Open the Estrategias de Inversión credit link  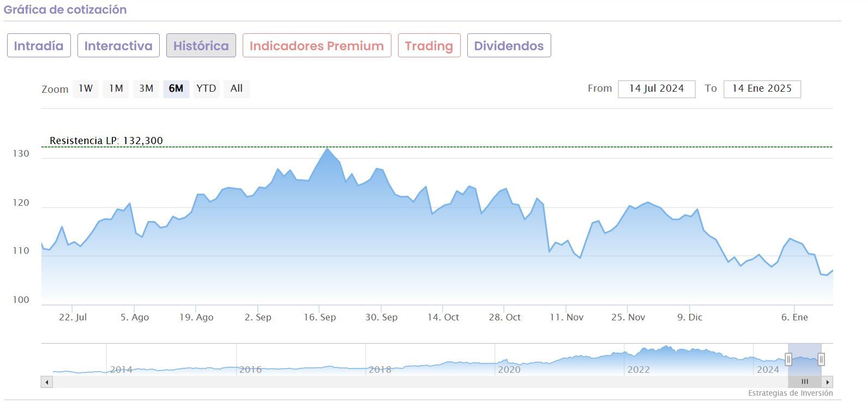[x=790, y=393]
